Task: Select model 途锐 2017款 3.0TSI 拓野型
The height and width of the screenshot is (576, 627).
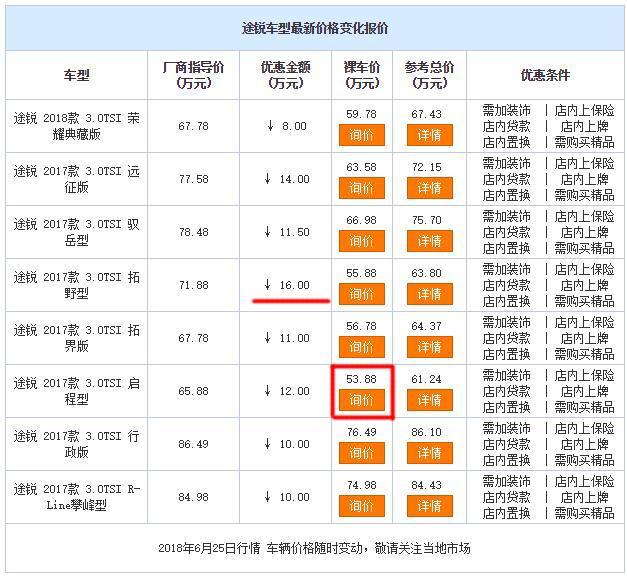Action: 76,285
